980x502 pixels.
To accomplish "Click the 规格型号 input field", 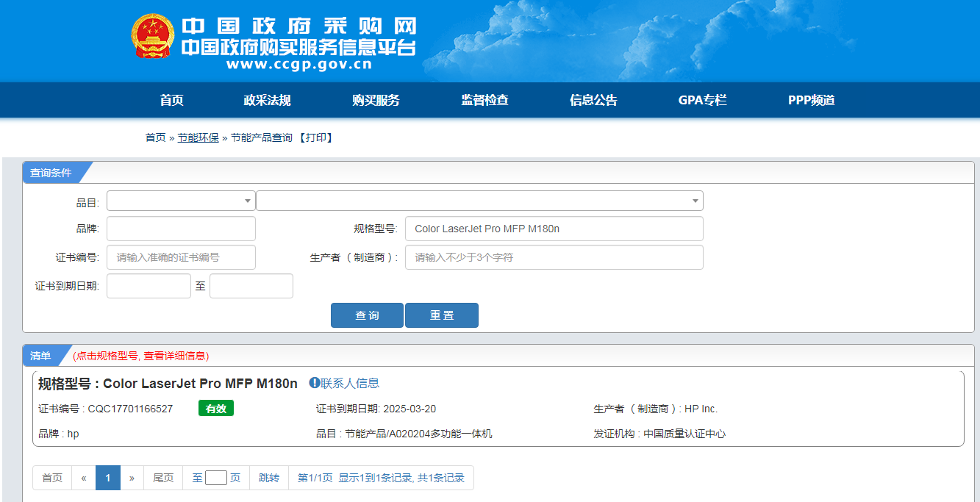I will coord(554,229).
